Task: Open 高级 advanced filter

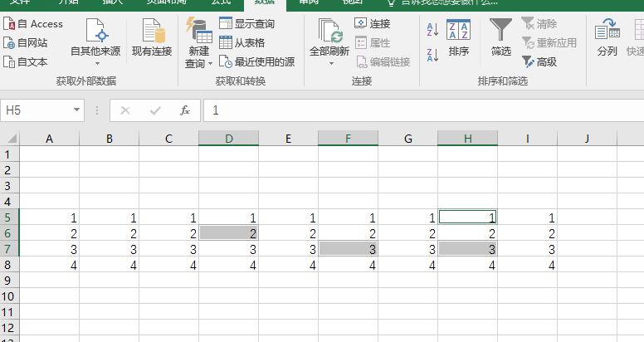Action: coord(539,62)
